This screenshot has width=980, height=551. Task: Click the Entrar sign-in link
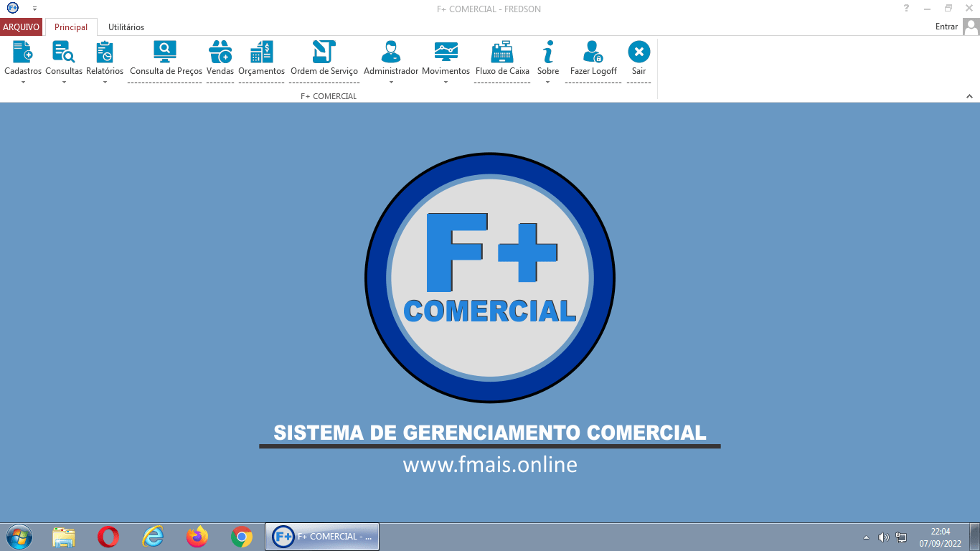point(946,27)
